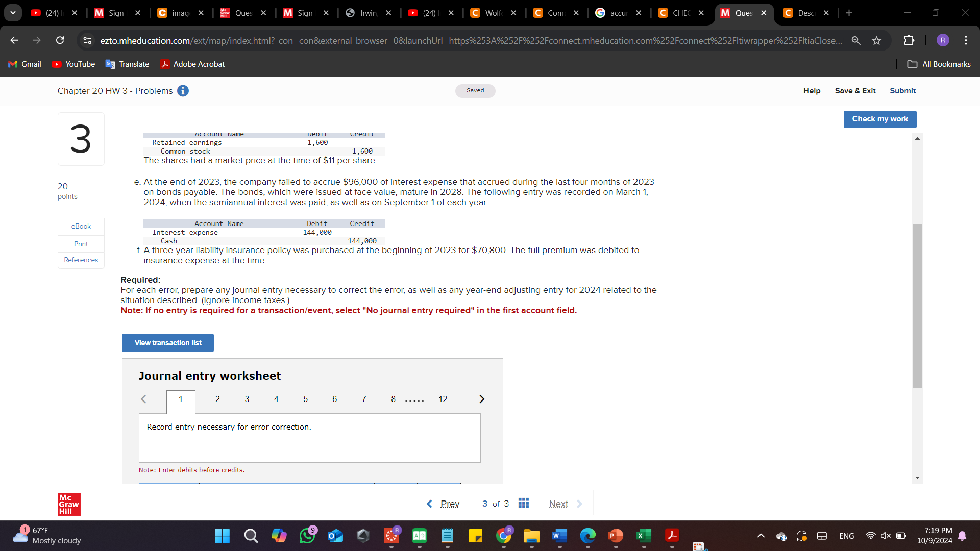Click the Check my work button
The height and width of the screenshot is (551, 980).
(879, 119)
